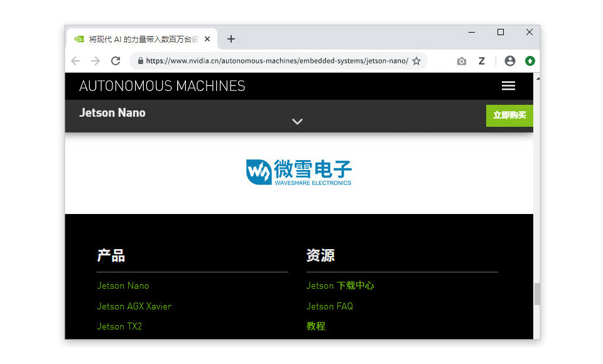Click the Waveshare Electronics logo

coord(299,172)
